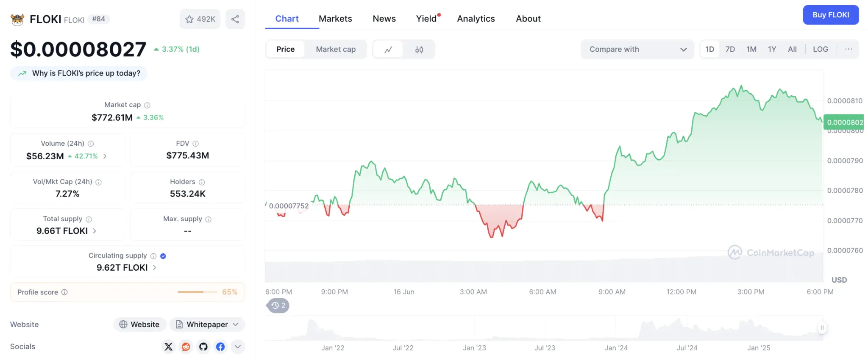Viewport: 868px width, 358px height.
Task: Expand more socials chevron
Action: [x=238, y=347]
